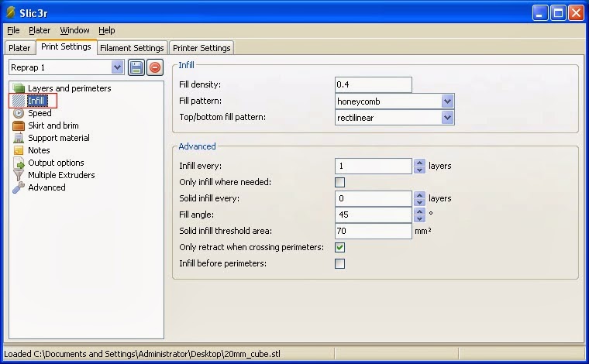
Task: Increase Infill every layers value
Action: 419,163
